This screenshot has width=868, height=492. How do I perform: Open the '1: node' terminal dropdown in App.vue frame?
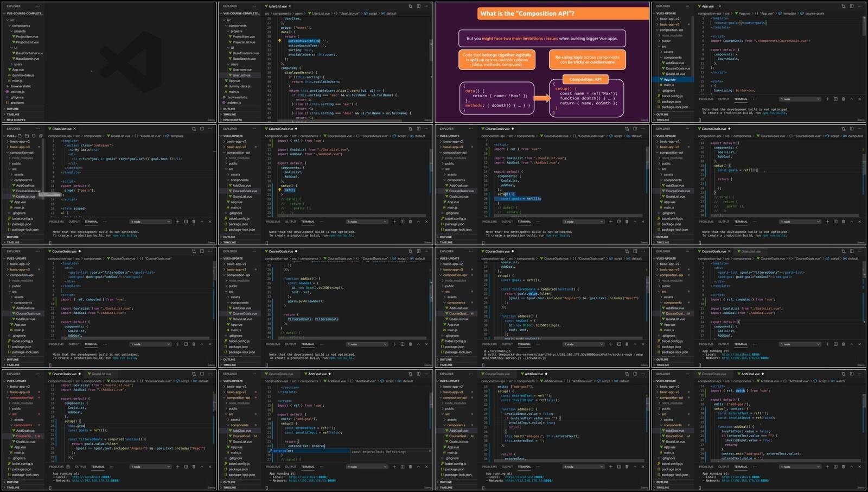pos(800,99)
